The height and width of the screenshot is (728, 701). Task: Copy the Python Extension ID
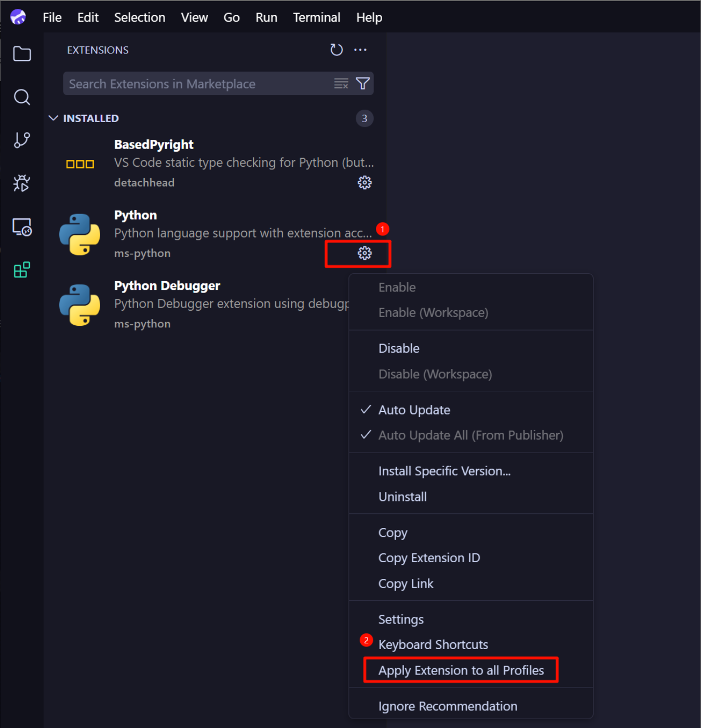coord(429,558)
